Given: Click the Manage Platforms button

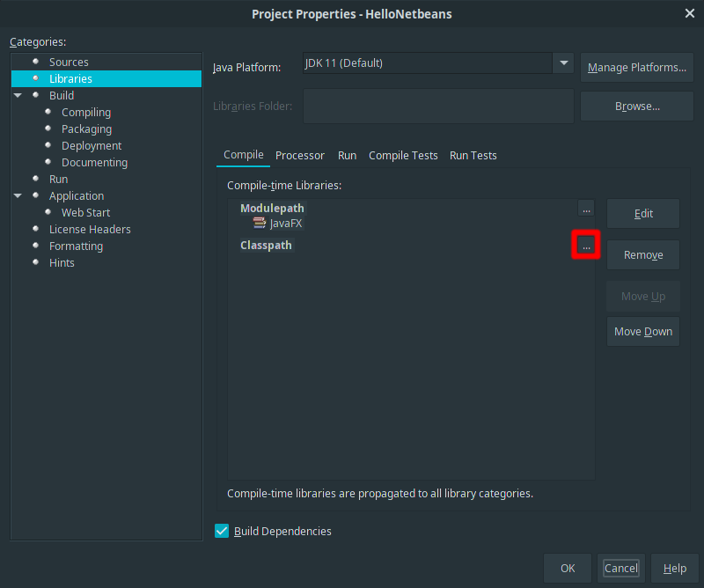Looking at the screenshot, I should (x=637, y=68).
